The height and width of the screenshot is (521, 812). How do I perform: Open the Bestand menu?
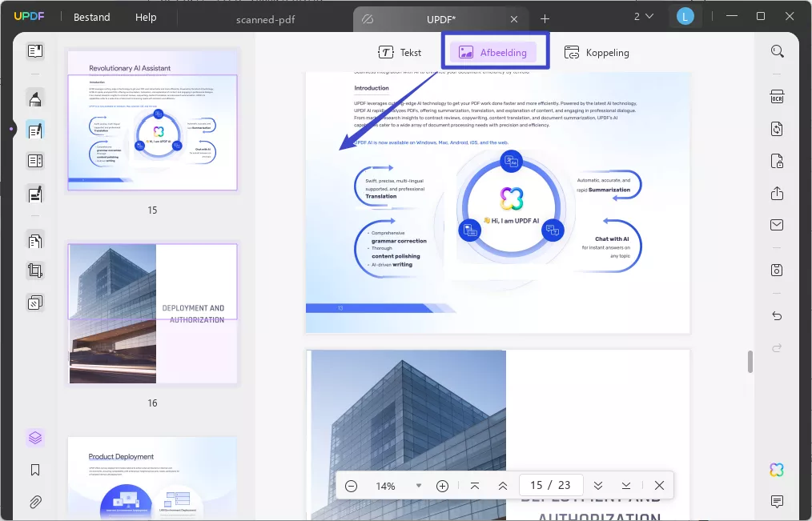click(91, 17)
